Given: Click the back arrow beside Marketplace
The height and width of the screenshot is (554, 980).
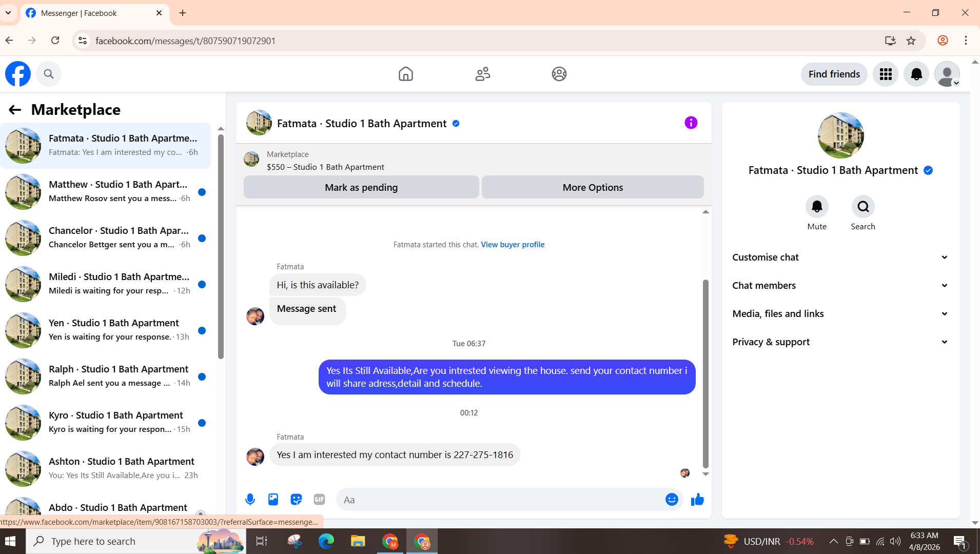Looking at the screenshot, I should (x=15, y=110).
